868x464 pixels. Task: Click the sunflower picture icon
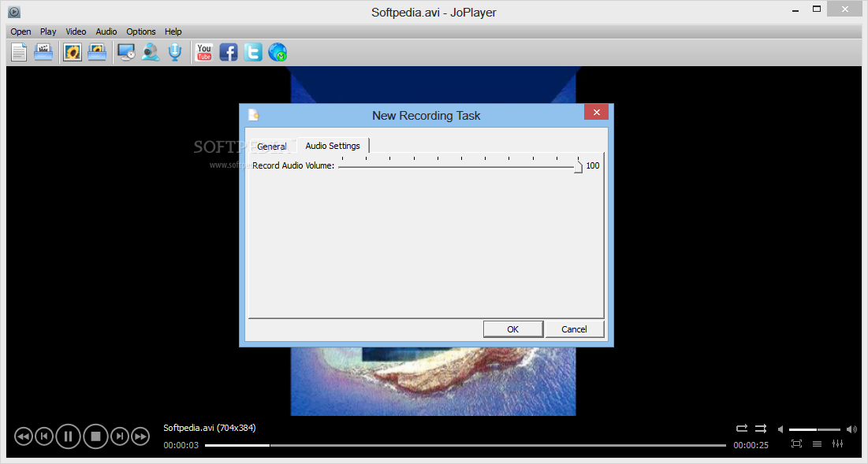(x=72, y=53)
